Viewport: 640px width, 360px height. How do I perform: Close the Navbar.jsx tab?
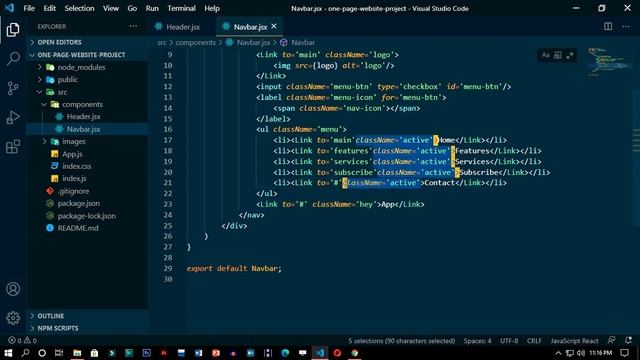click(274, 27)
